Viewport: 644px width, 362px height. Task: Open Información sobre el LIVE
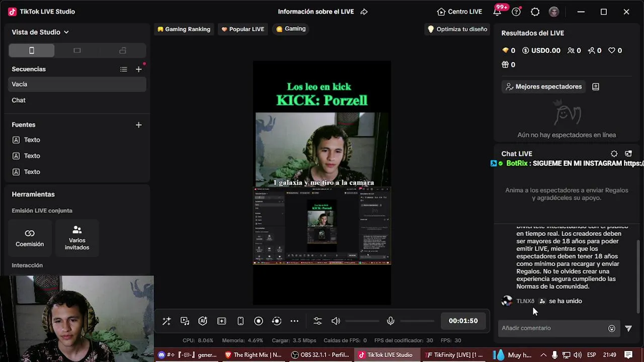316,12
